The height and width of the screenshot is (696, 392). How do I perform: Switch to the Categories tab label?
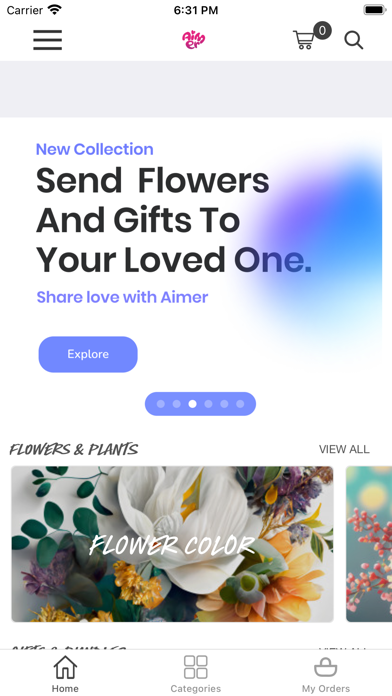(196, 689)
